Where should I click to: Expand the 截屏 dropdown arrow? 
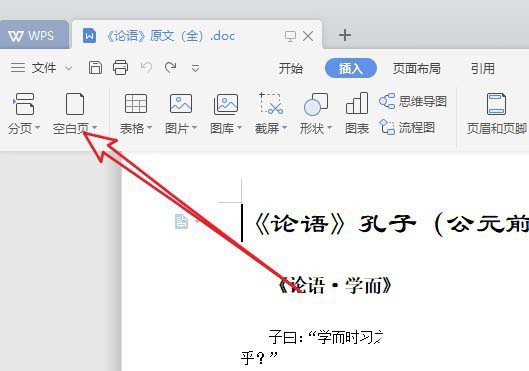(x=284, y=128)
